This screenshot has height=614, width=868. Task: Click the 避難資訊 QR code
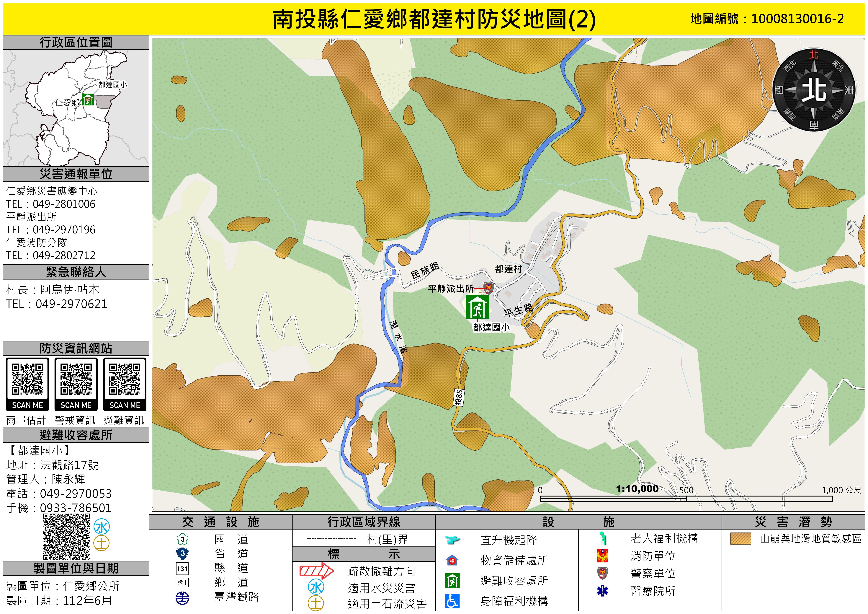pyautogui.click(x=125, y=379)
